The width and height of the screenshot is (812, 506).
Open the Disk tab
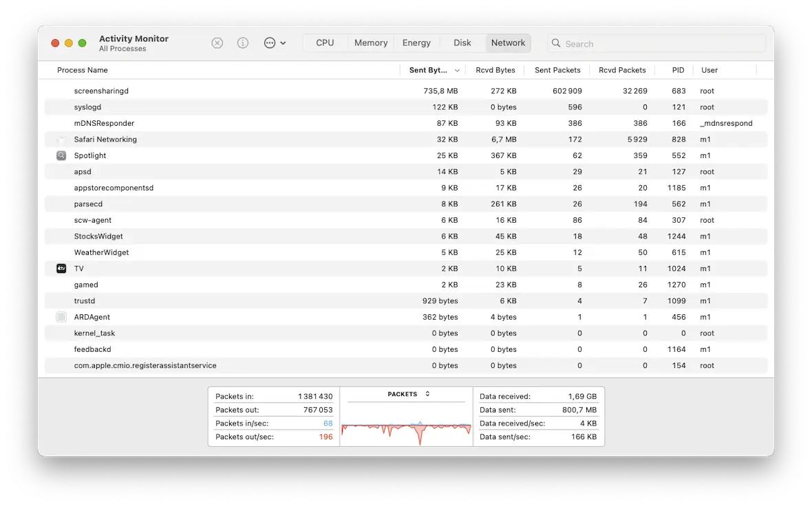461,42
